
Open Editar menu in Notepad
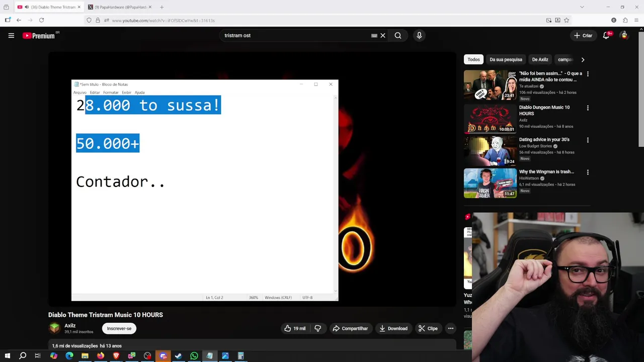click(x=95, y=93)
